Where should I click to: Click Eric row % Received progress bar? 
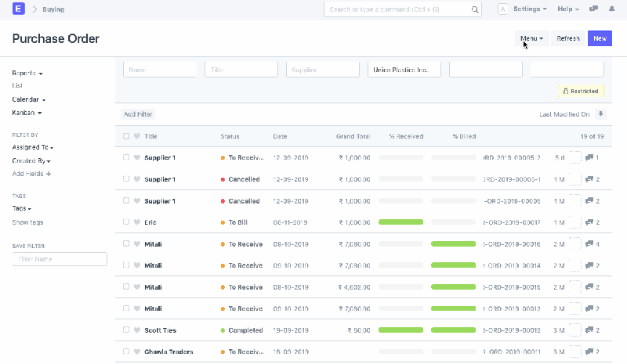(400, 222)
